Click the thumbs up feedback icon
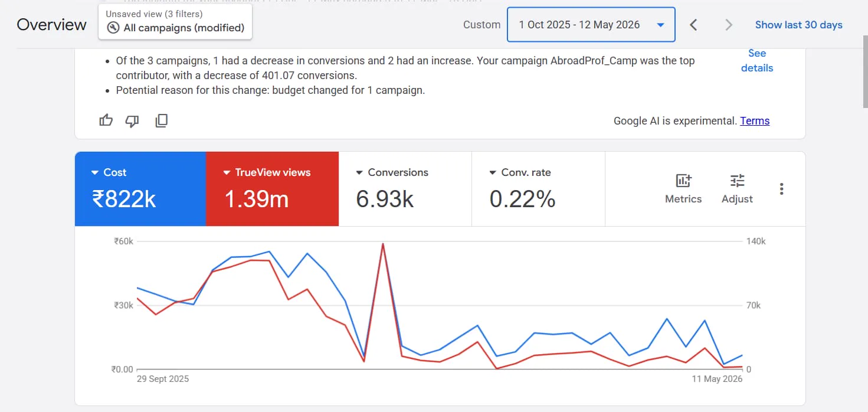This screenshot has height=412, width=868. [x=106, y=121]
